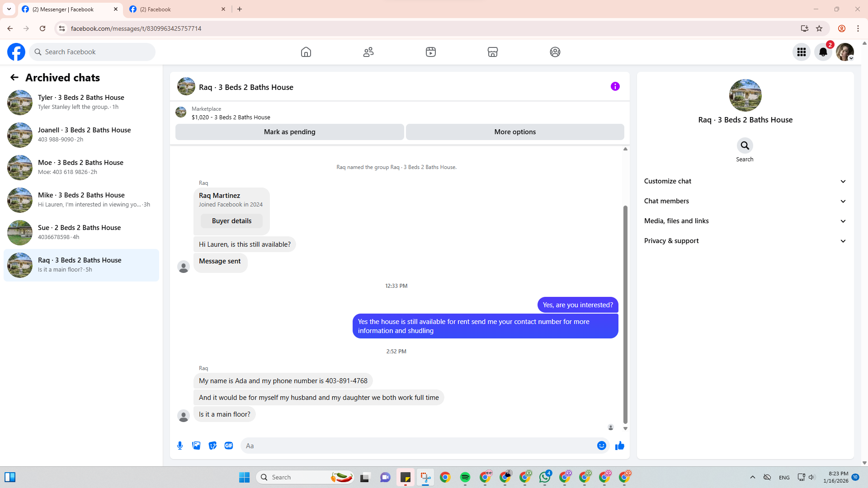Open Spotify from the Windows taskbar
Viewport: 868px width, 488px height.
465,477
